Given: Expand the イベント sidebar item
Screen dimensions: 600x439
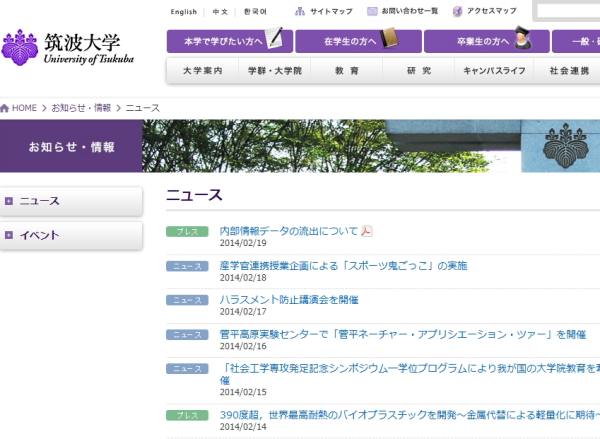Looking at the screenshot, I should 9,235.
